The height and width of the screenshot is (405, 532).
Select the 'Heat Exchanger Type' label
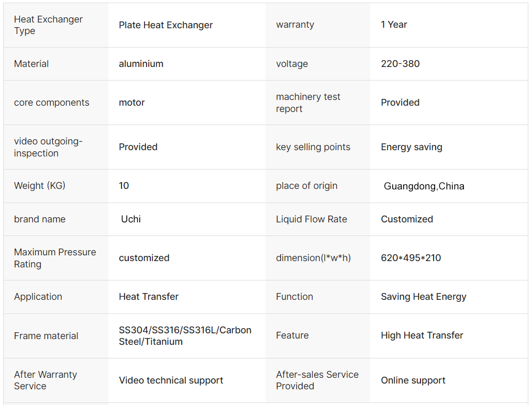click(x=48, y=25)
